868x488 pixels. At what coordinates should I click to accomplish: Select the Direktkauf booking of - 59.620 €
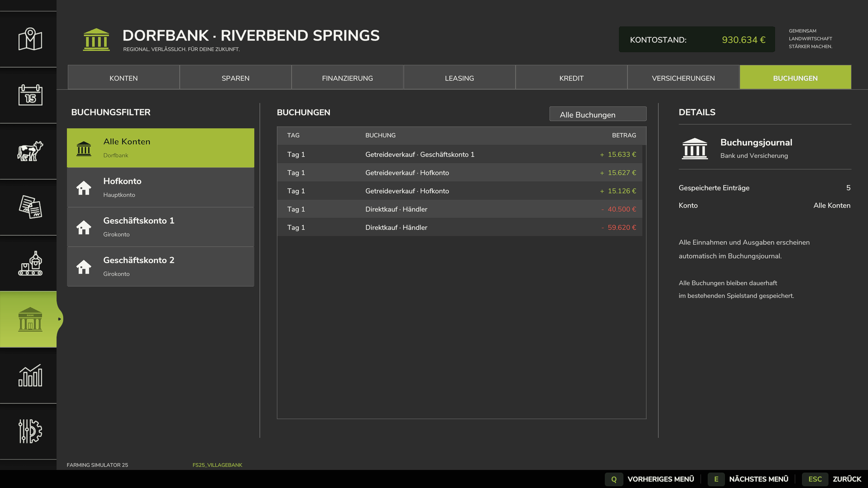coord(460,227)
